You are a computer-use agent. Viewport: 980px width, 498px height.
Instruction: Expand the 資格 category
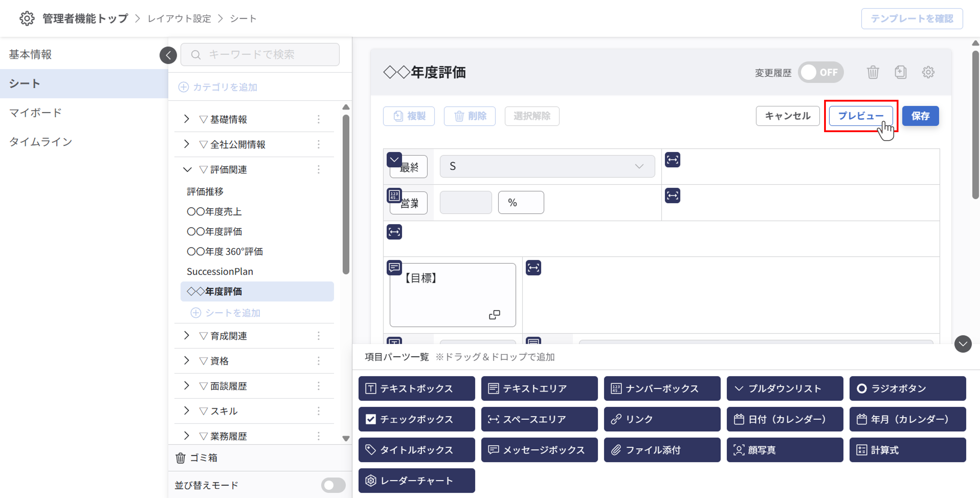[186, 361]
